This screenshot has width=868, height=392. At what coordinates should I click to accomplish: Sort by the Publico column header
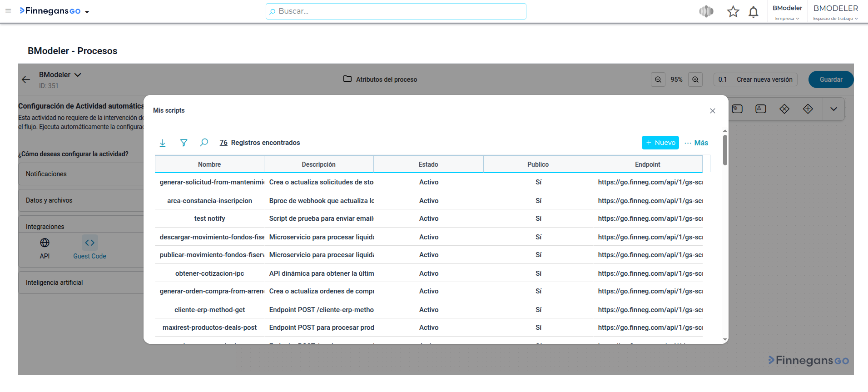[538, 164]
